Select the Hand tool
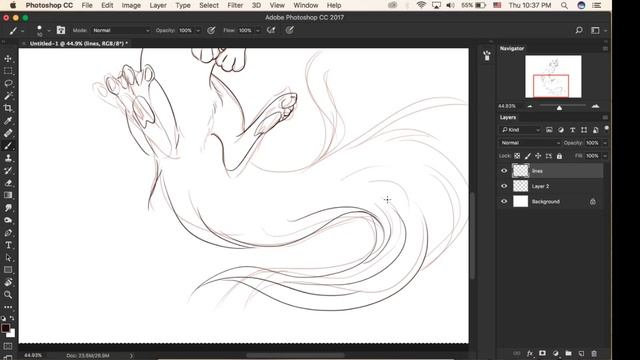Viewport: 640px width, 360px height. pos(8,282)
